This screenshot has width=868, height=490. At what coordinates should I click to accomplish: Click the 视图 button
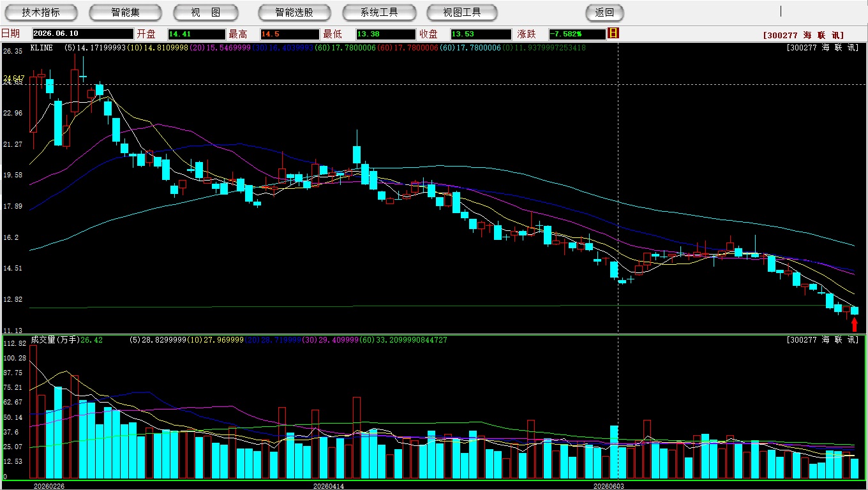tap(206, 12)
